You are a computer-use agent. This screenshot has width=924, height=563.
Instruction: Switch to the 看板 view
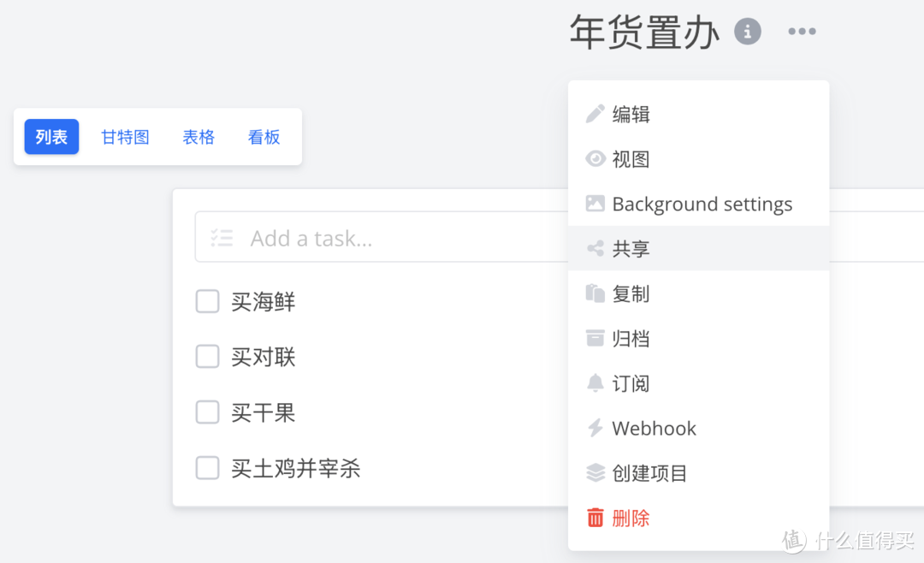click(264, 137)
